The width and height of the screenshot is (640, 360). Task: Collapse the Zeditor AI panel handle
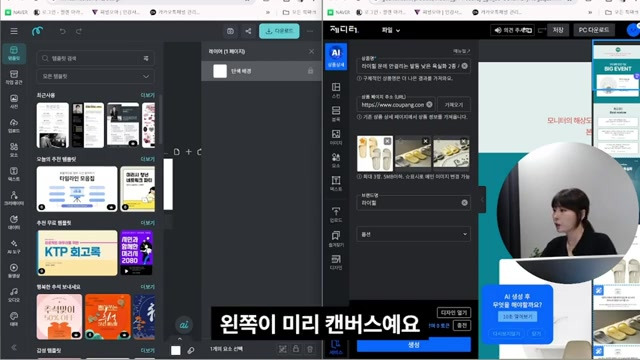482,200
